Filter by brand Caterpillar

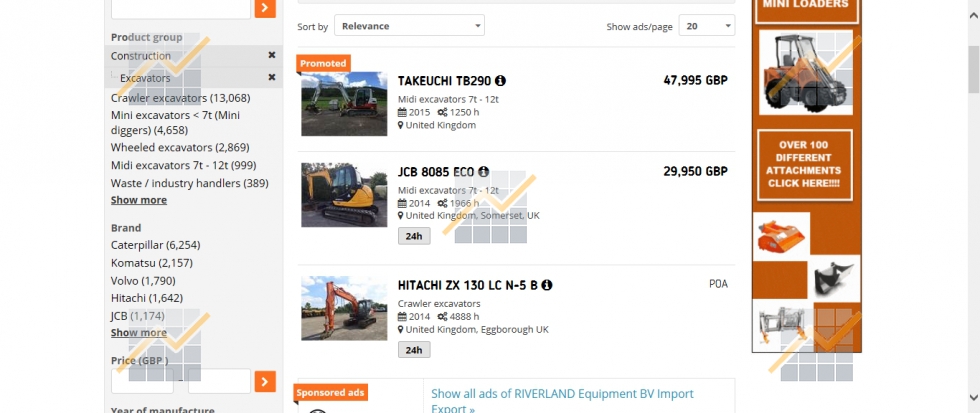[156, 245]
